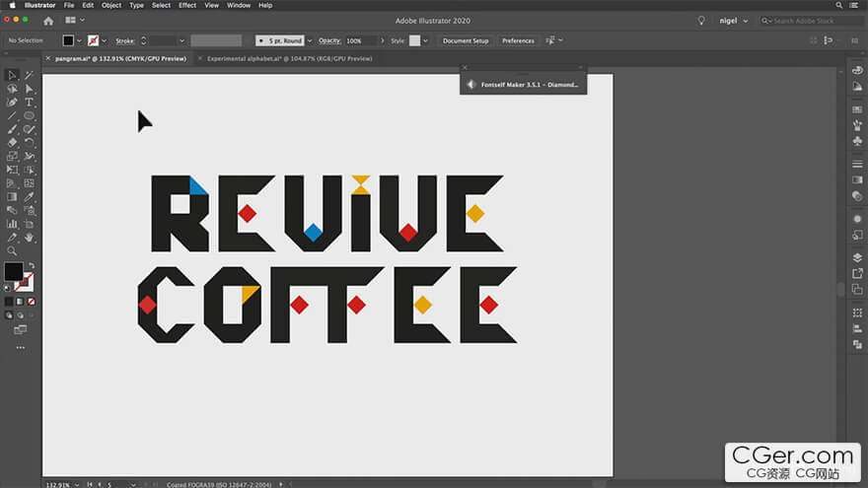The width and height of the screenshot is (868, 488).
Task: Open the Object menu
Action: click(111, 5)
